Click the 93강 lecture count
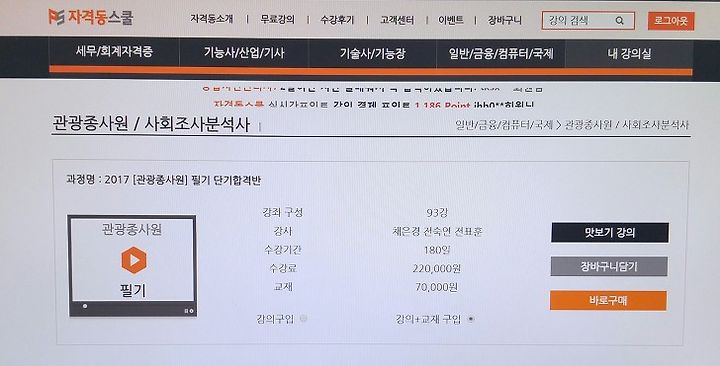This screenshot has height=366, width=720. [437, 213]
